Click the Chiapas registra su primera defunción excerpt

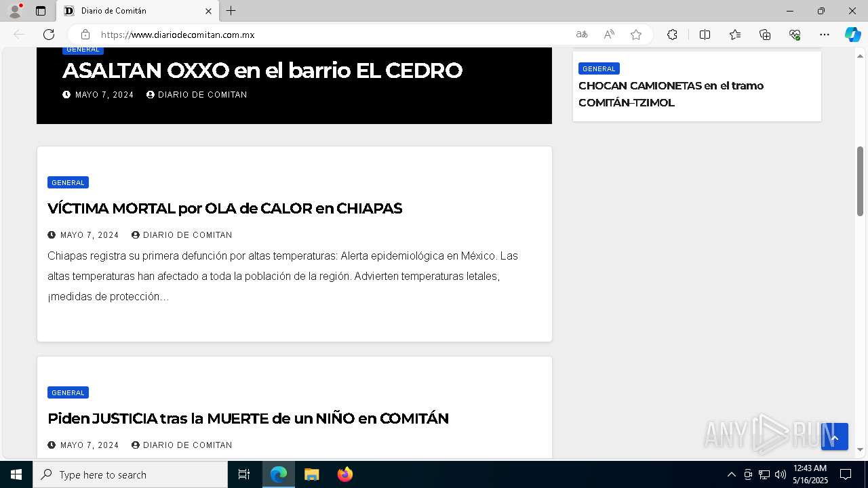pos(283,277)
